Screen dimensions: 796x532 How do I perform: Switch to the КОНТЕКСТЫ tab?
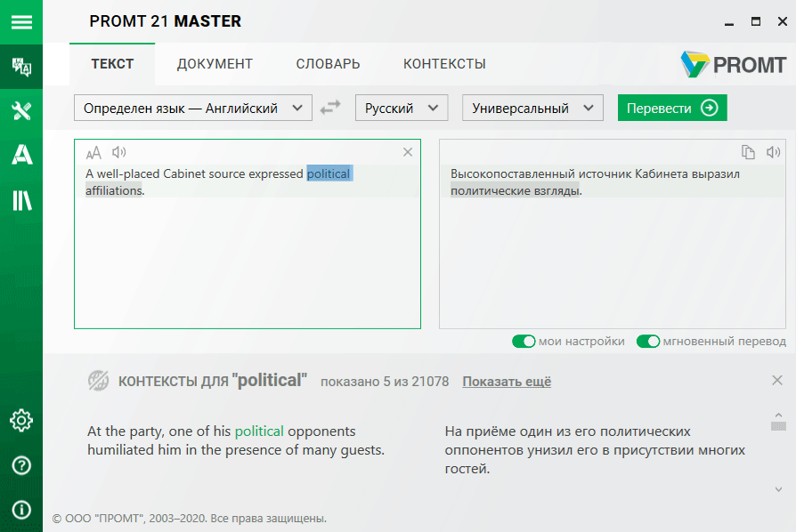click(444, 64)
